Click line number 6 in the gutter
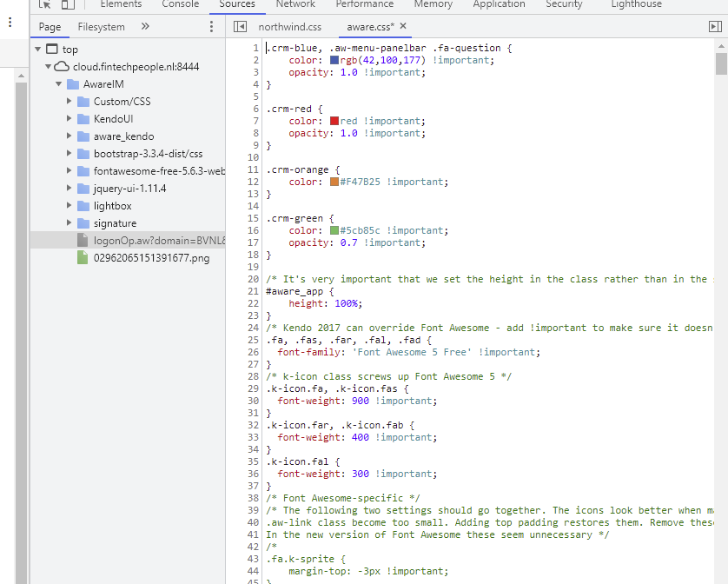The width and height of the screenshot is (728, 584). [x=255, y=109]
